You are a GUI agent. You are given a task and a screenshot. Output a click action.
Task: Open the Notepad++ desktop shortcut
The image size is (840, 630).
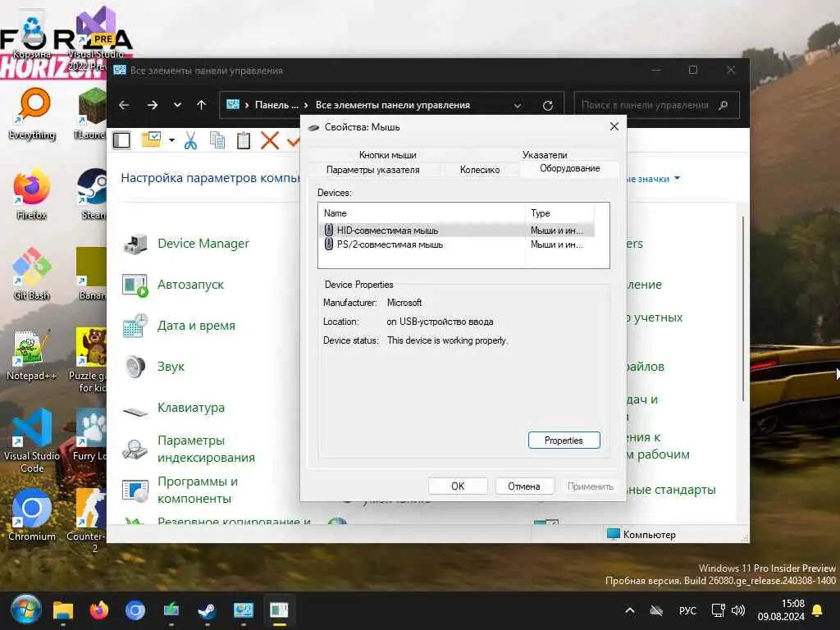coord(32,354)
